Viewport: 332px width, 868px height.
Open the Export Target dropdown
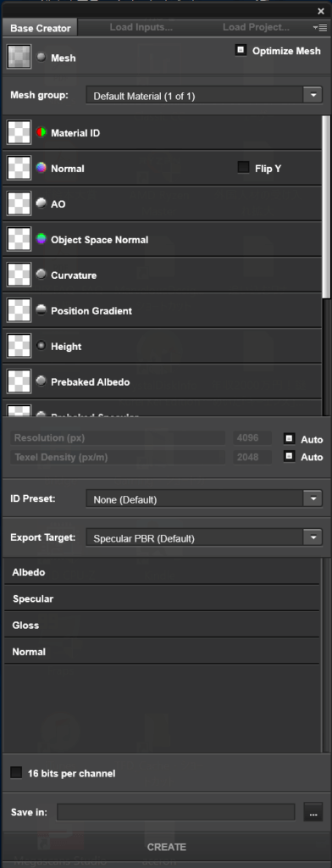pyautogui.click(x=204, y=537)
